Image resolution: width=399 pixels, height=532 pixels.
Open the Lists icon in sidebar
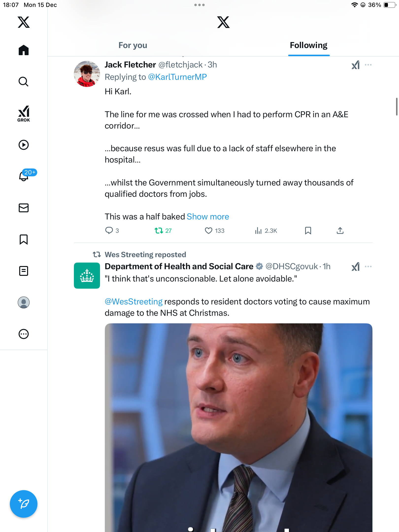pos(24,271)
